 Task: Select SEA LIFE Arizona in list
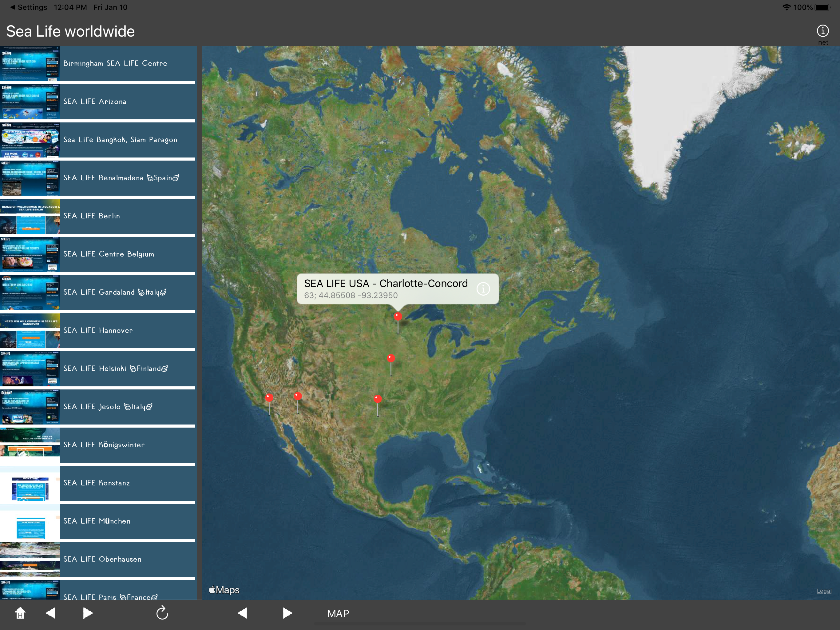[97, 102]
